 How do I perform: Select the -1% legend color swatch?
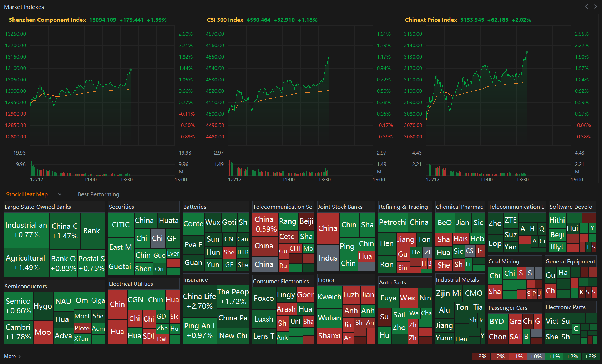coord(518,356)
